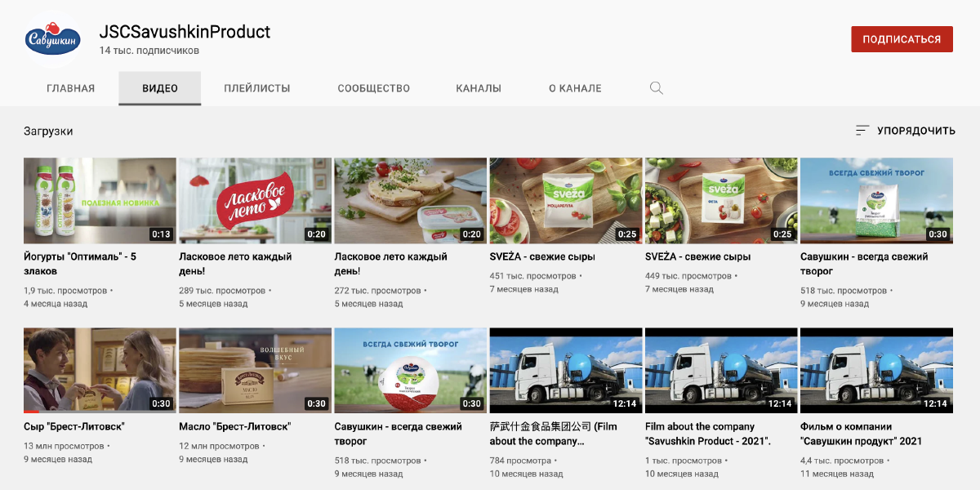Open title Масло "Брест-Литовск"
This screenshot has height=490, width=980.
pos(235,426)
